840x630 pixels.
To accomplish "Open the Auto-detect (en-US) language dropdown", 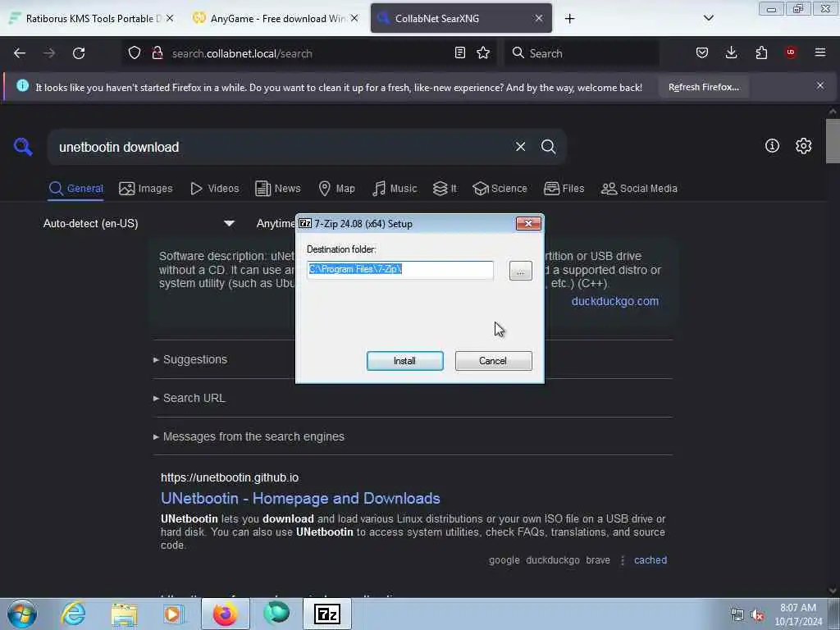I will (139, 223).
